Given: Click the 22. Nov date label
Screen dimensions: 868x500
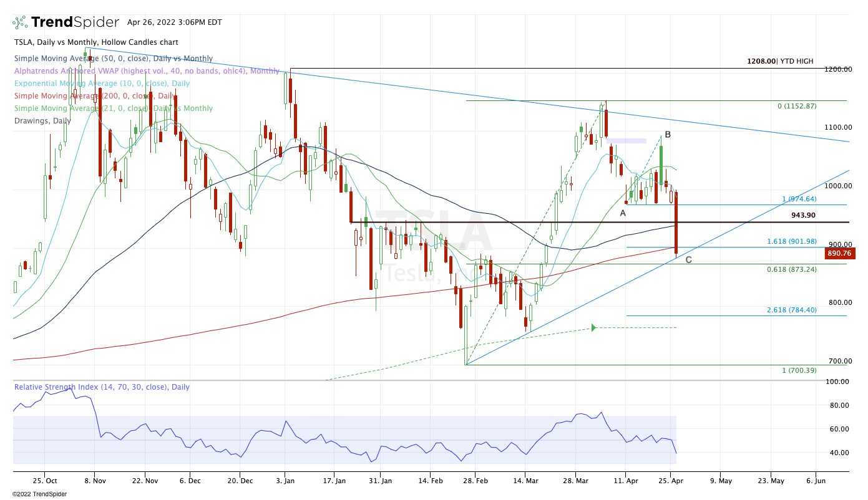Looking at the screenshot, I should (x=145, y=481).
